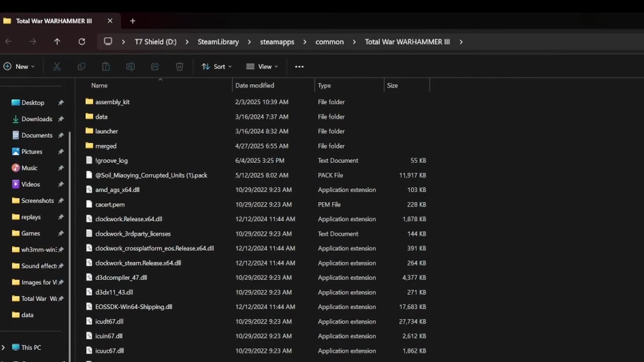Expand chevron after common breadcrumb
This screenshot has width=644, height=362.
pos(354,42)
